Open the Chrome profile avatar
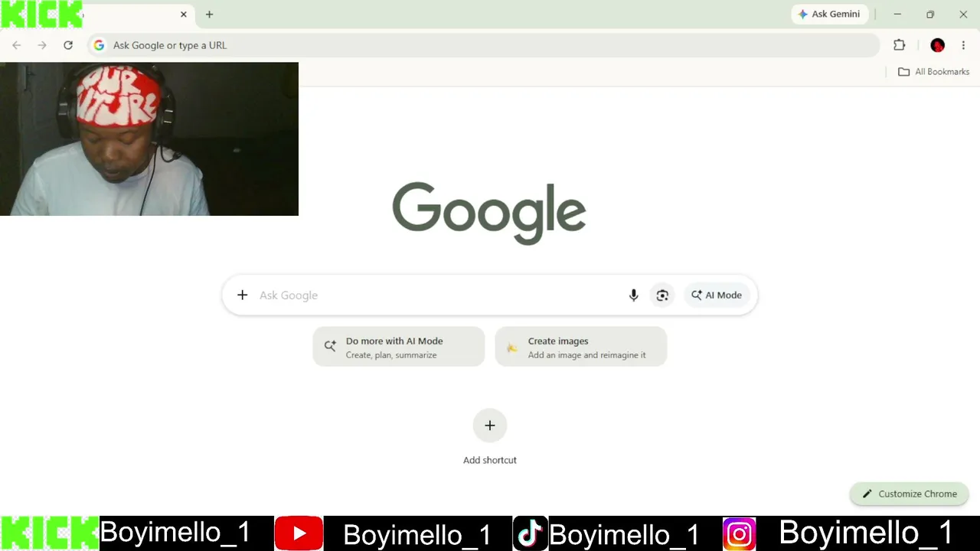Screen dimensions: 980x551 pos(938,45)
